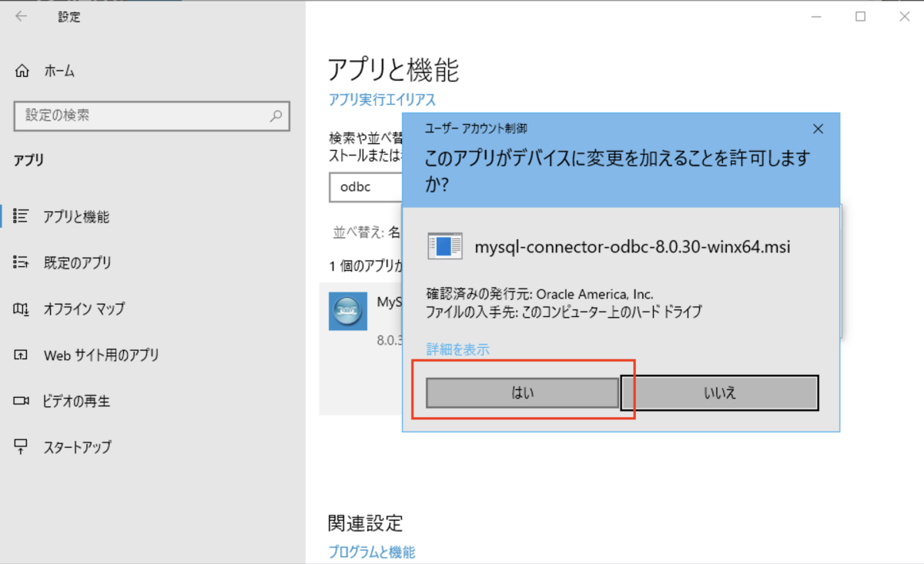The height and width of the screenshot is (564, 924).
Task: Select the MySQL Connector app icon in list
Action: click(348, 311)
